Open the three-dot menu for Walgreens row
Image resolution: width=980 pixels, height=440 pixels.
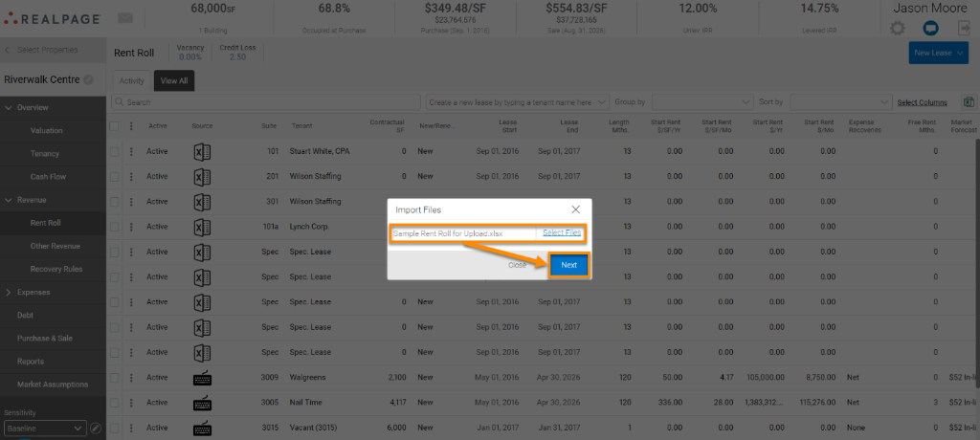click(x=131, y=379)
